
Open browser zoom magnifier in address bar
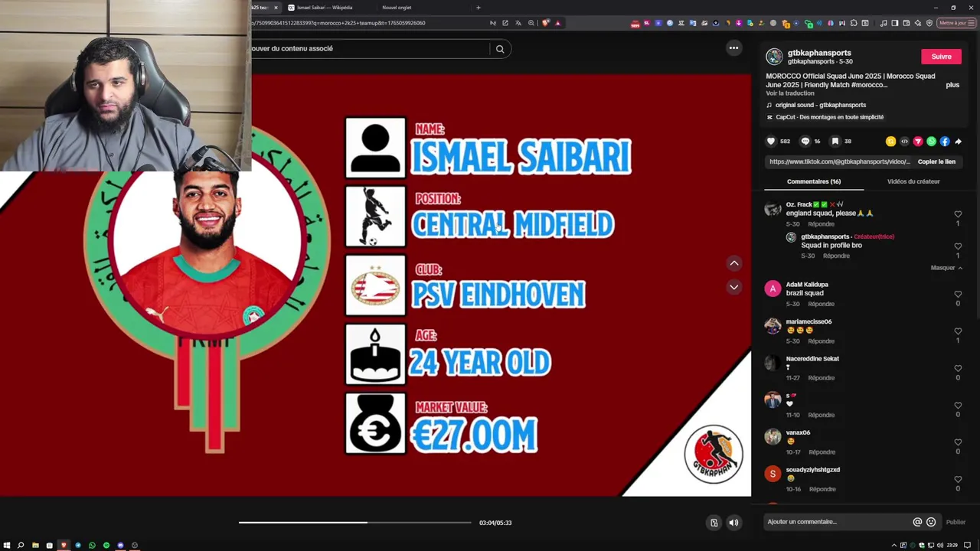pyautogui.click(x=531, y=23)
